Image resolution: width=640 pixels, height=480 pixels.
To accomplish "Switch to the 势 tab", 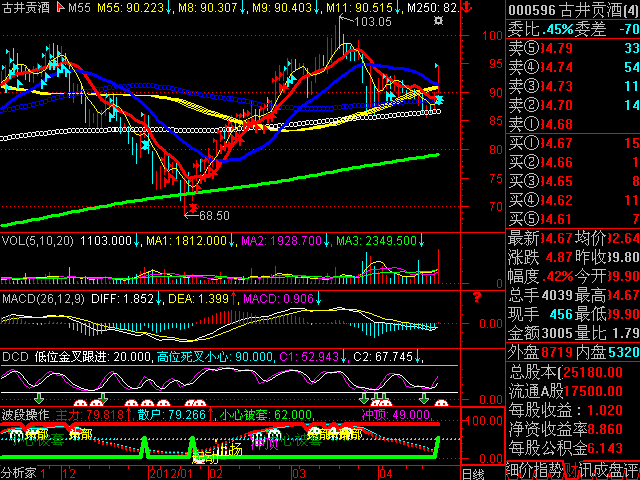I will 555,469.
